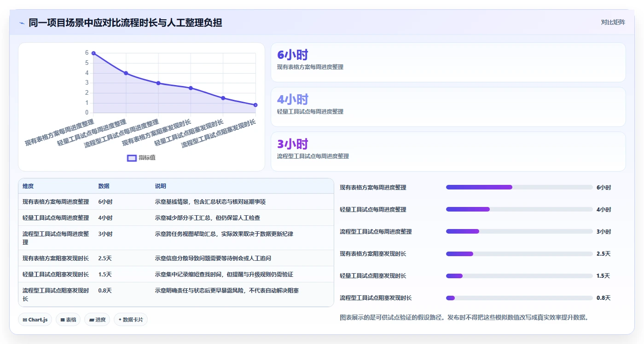Click the 0.8天 value in the table
This screenshot has height=344, width=644.
(x=105, y=291)
